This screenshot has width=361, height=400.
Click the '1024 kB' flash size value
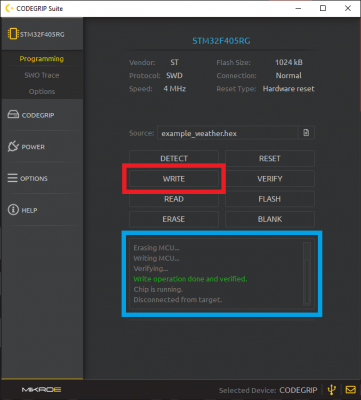click(289, 62)
